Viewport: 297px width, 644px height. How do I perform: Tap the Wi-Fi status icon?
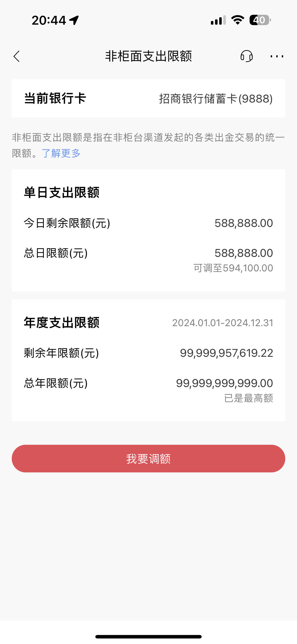coord(237,20)
